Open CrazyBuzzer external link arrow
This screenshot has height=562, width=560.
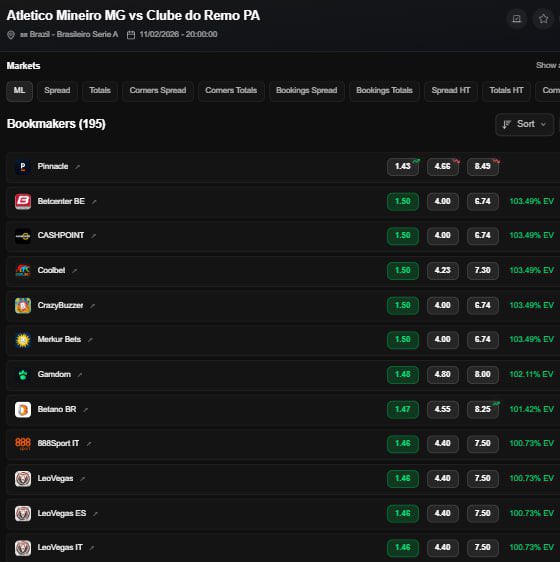point(92,306)
